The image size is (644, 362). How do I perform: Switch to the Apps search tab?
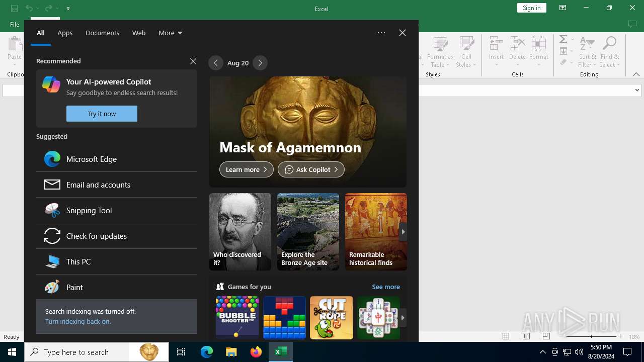(x=65, y=33)
